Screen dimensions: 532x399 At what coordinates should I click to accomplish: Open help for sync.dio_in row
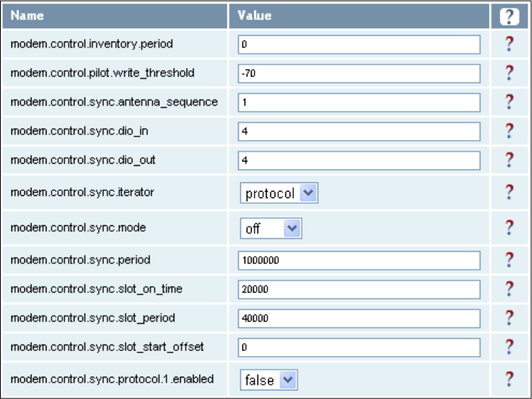click(x=509, y=131)
